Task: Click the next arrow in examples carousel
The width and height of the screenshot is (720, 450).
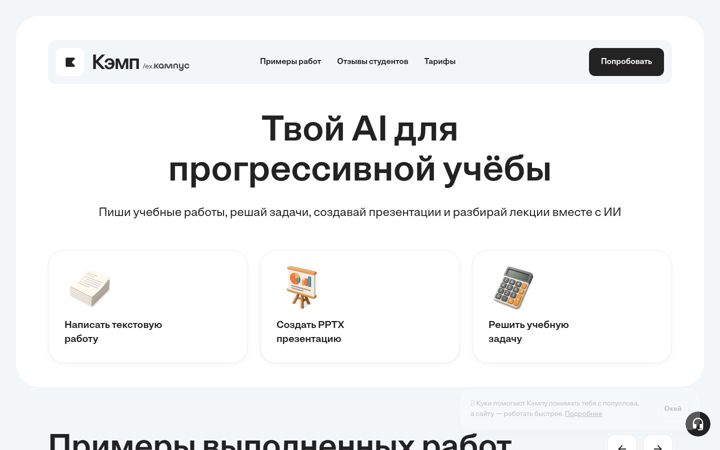Action: (658, 445)
